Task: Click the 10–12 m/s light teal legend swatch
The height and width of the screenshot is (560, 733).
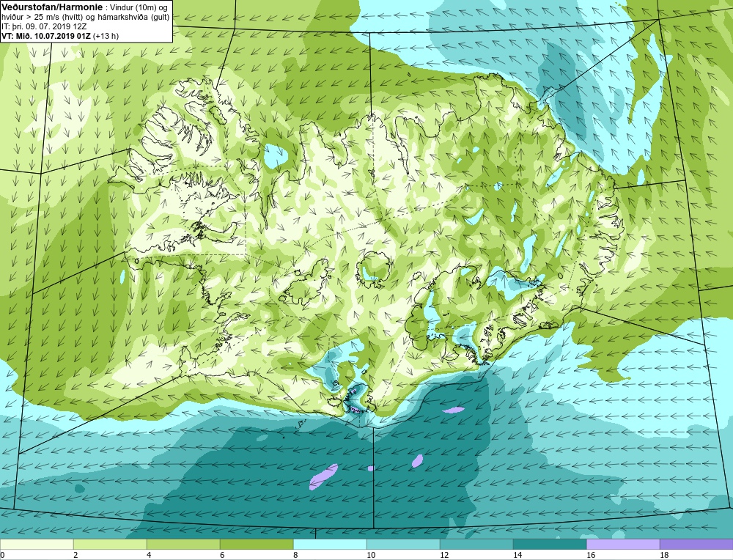Action: tap(403, 545)
